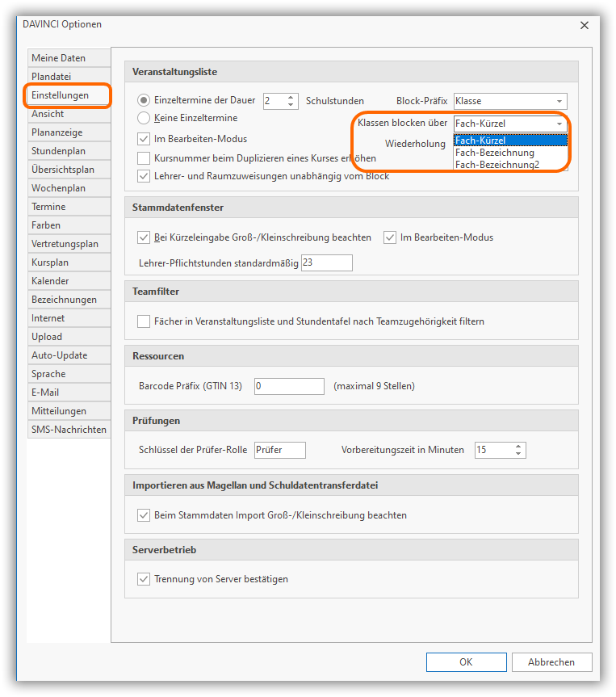This screenshot has width=616, height=697.
Task: Click the Lehrer-Pflichtstunden input field
Action: click(x=326, y=263)
